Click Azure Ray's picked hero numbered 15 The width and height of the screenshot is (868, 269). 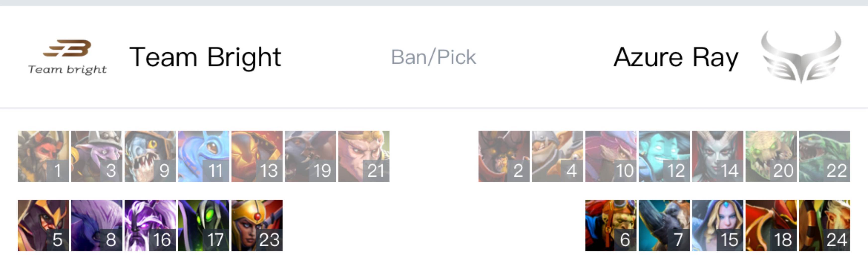(x=718, y=225)
